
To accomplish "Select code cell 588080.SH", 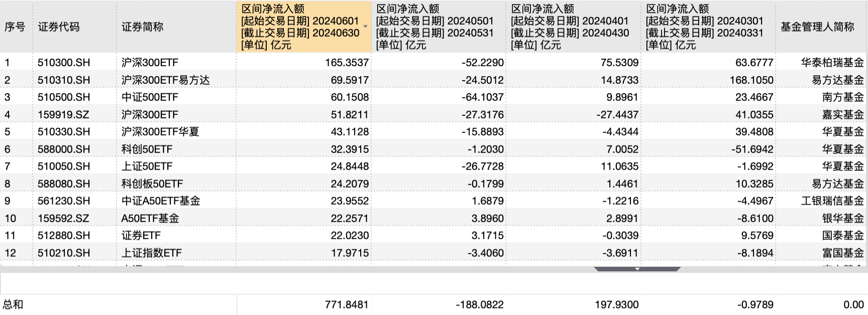I will 64,184.
